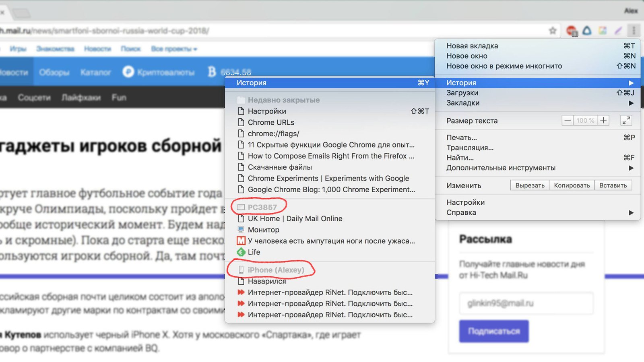Click the newsletter email input field

pyautogui.click(x=526, y=303)
